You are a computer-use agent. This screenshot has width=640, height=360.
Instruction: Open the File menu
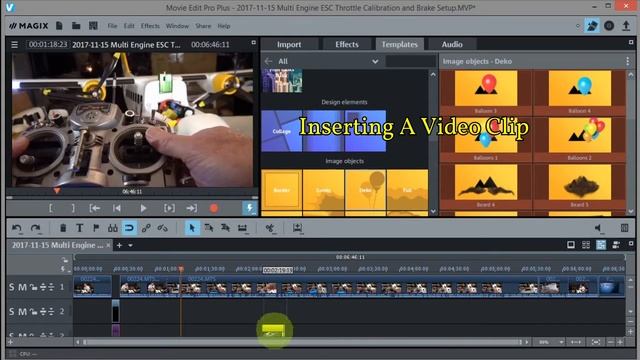[x=112, y=26]
